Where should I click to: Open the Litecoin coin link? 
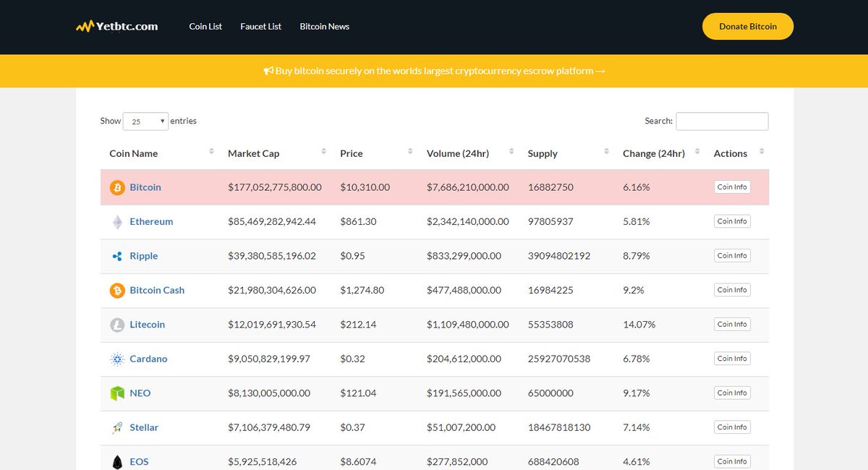click(x=148, y=325)
